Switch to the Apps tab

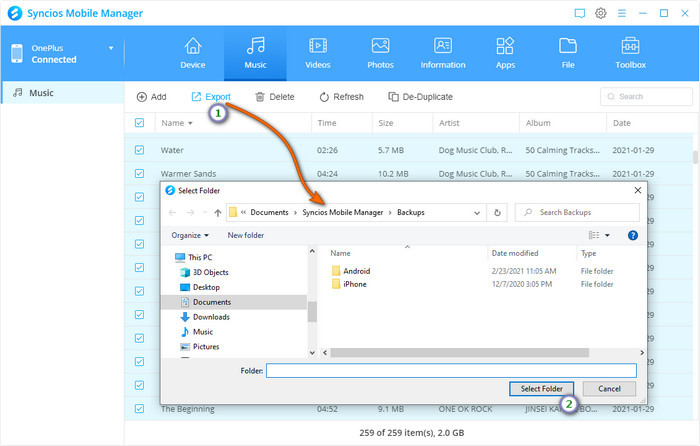tap(505, 53)
